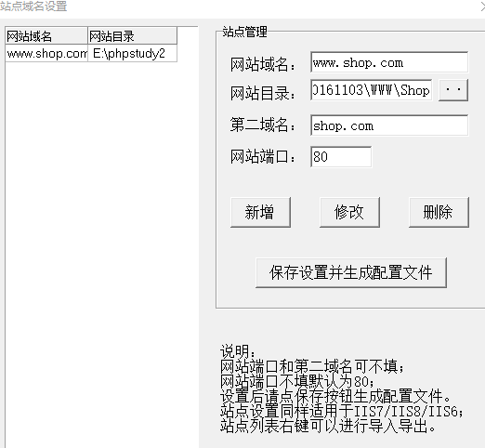Click the 网站目录 column header

tap(132, 36)
